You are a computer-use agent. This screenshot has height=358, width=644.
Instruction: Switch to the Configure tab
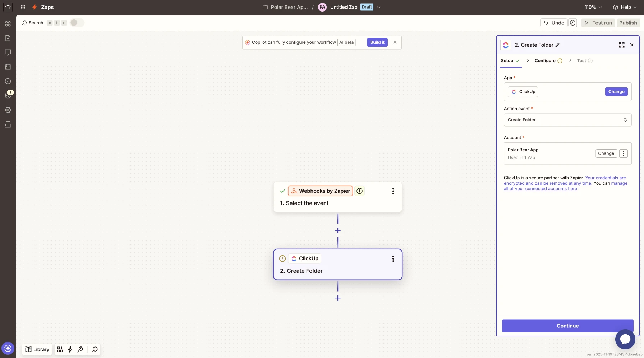pos(545,61)
